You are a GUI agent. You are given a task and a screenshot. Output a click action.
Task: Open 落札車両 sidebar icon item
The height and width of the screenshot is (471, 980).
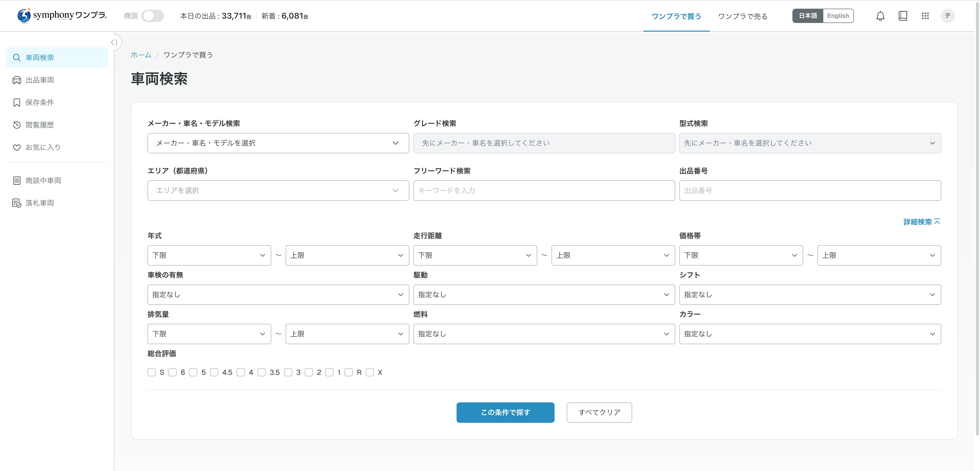[x=17, y=203]
